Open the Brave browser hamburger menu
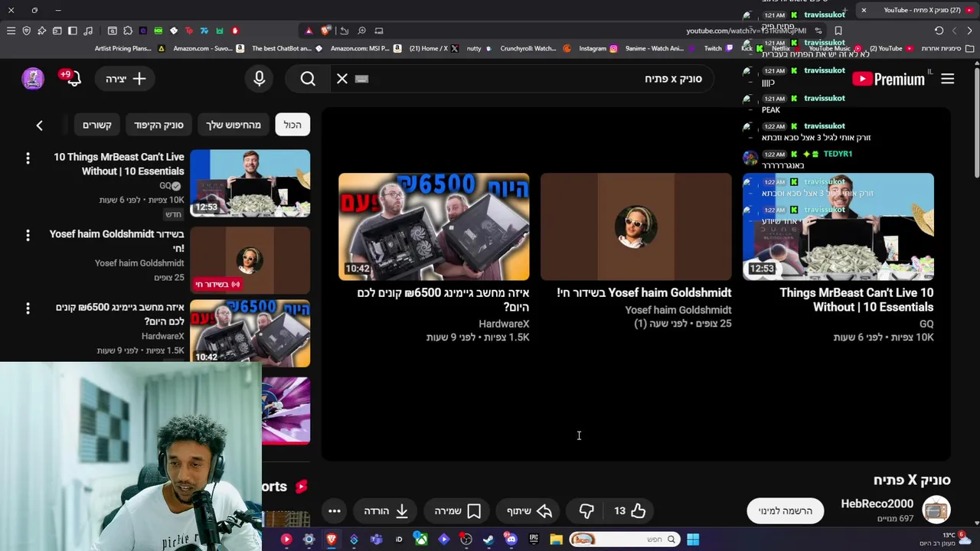This screenshot has height=551, width=980. (x=11, y=31)
